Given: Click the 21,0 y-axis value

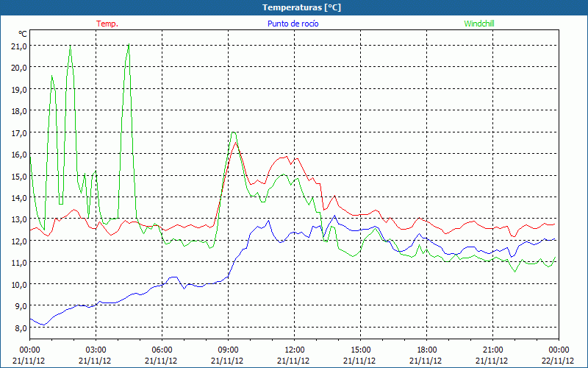Looking at the screenshot, I should point(21,46).
